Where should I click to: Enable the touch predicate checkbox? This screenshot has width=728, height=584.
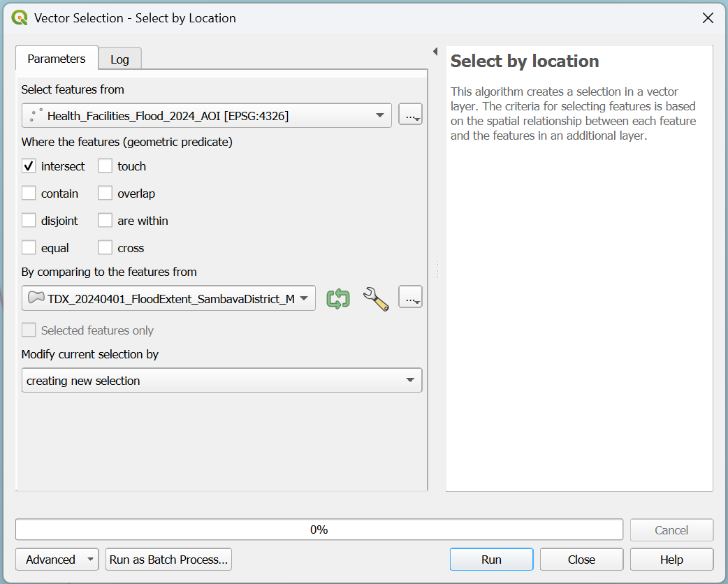[105, 166]
